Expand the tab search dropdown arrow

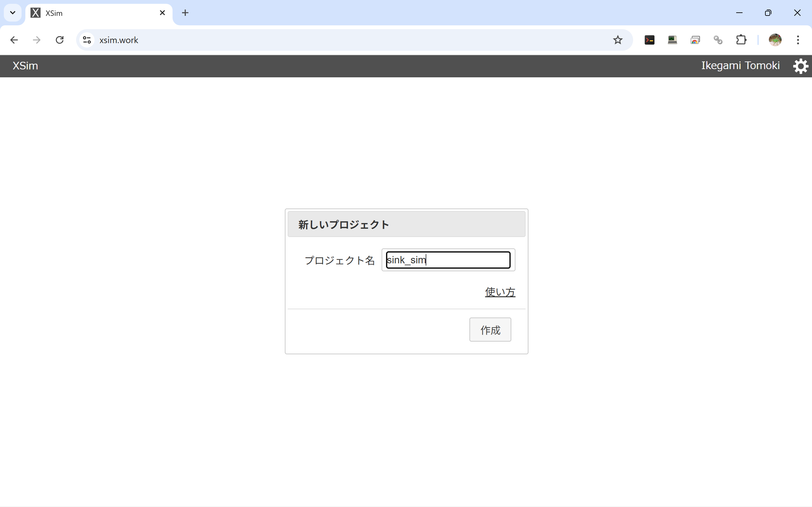[13, 13]
